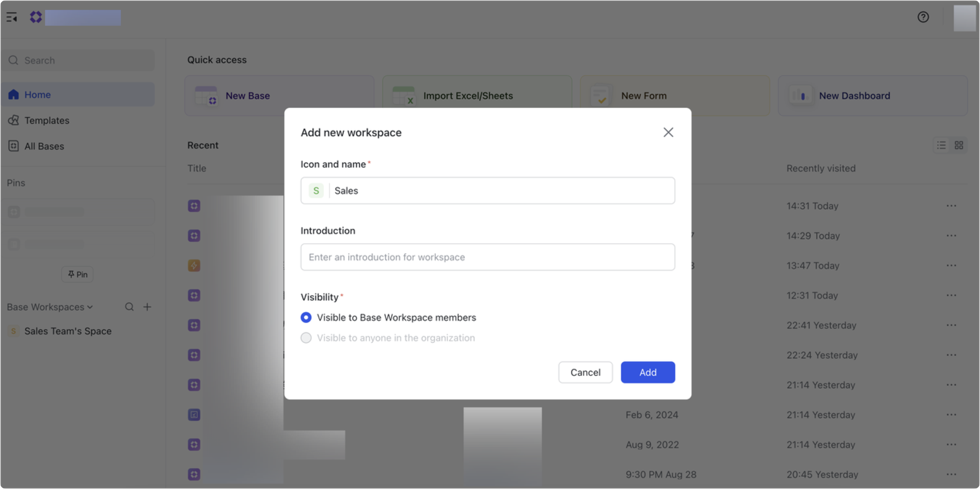Click the Cancel button
Viewport: 980px width, 489px height.
pos(585,372)
